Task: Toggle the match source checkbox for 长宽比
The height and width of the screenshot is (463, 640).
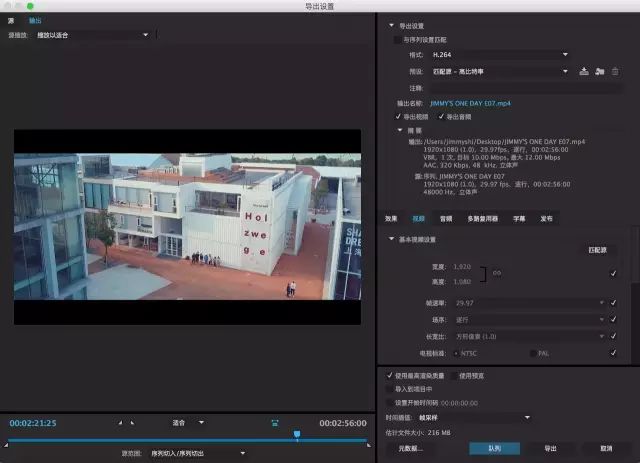Action: 613,336
